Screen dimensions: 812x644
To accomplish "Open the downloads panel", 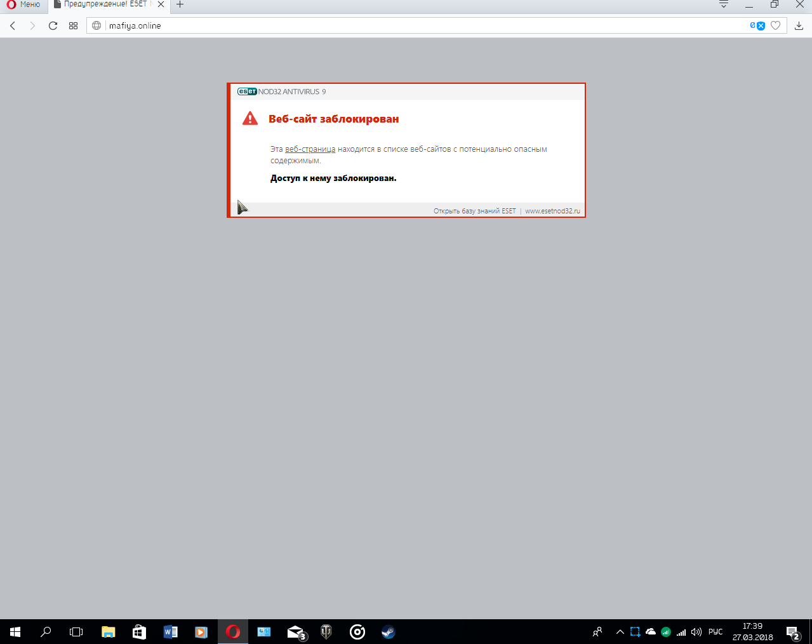I will [x=799, y=26].
